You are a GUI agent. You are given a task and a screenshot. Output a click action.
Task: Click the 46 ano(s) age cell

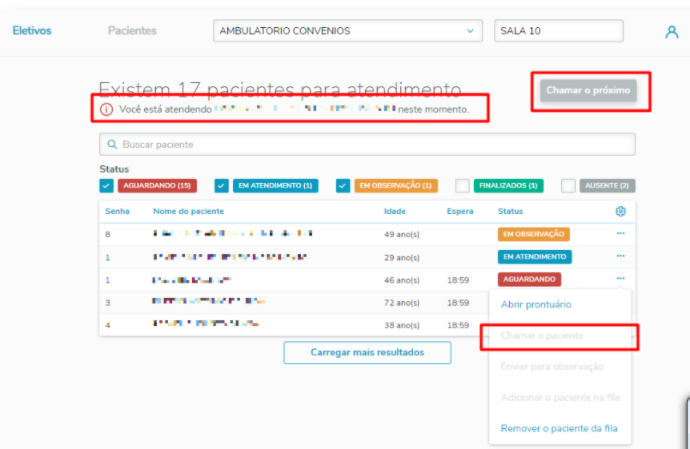[x=402, y=280]
